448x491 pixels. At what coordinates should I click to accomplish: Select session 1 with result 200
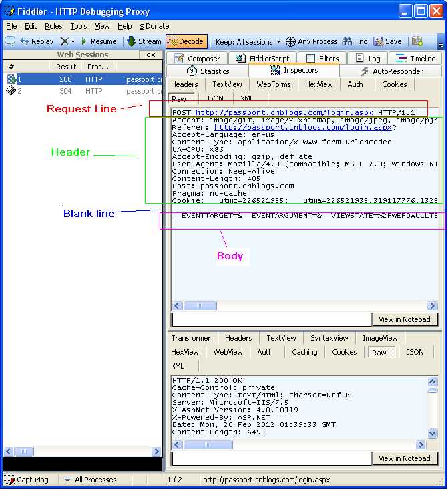83,79
